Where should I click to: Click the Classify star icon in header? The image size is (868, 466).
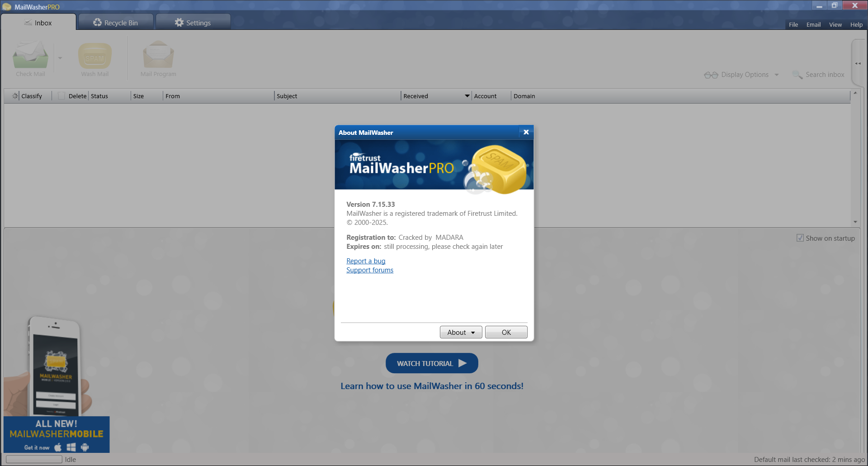[15, 96]
